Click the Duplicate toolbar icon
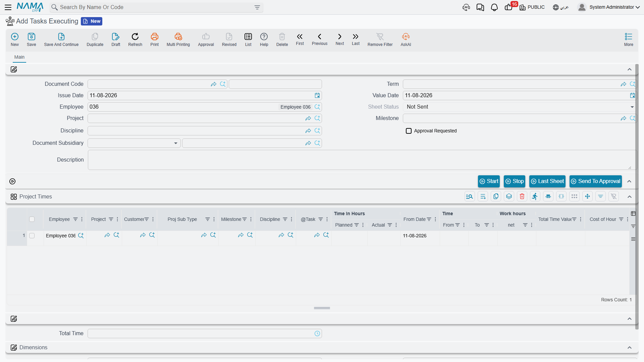The height and width of the screenshot is (362, 644). tap(95, 37)
